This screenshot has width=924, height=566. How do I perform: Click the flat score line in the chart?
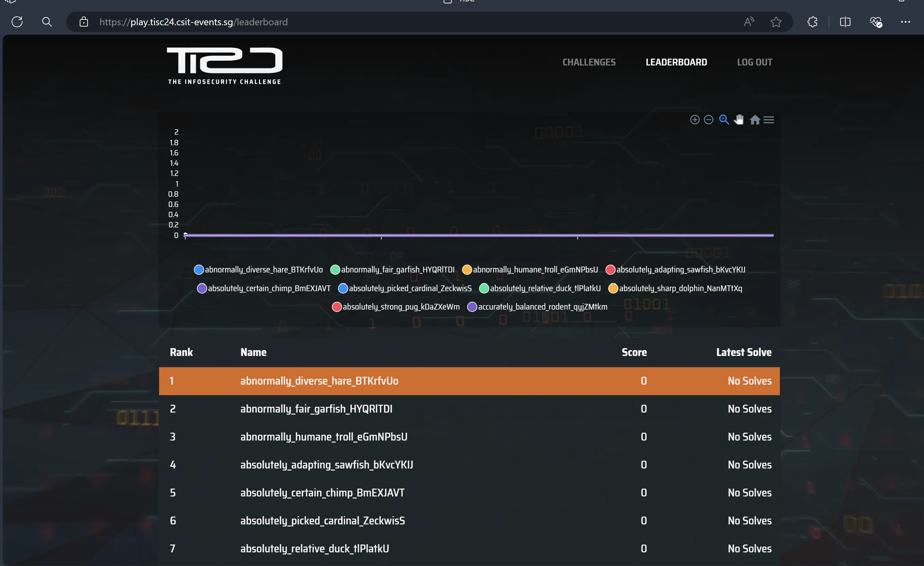479,235
